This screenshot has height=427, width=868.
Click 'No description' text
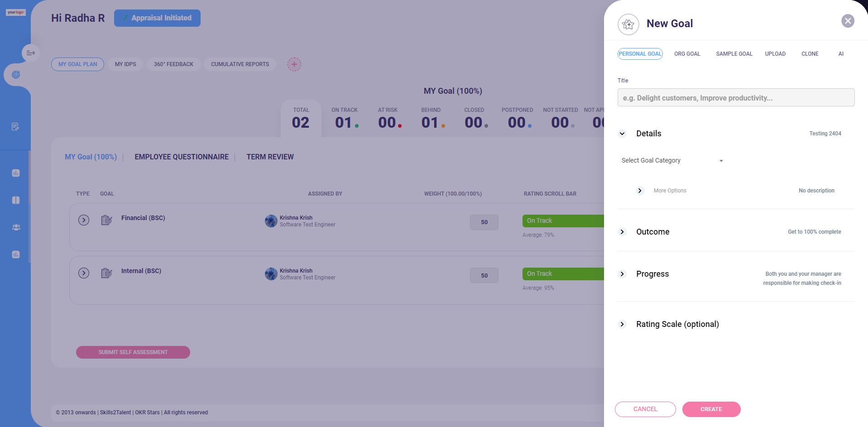click(x=816, y=191)
